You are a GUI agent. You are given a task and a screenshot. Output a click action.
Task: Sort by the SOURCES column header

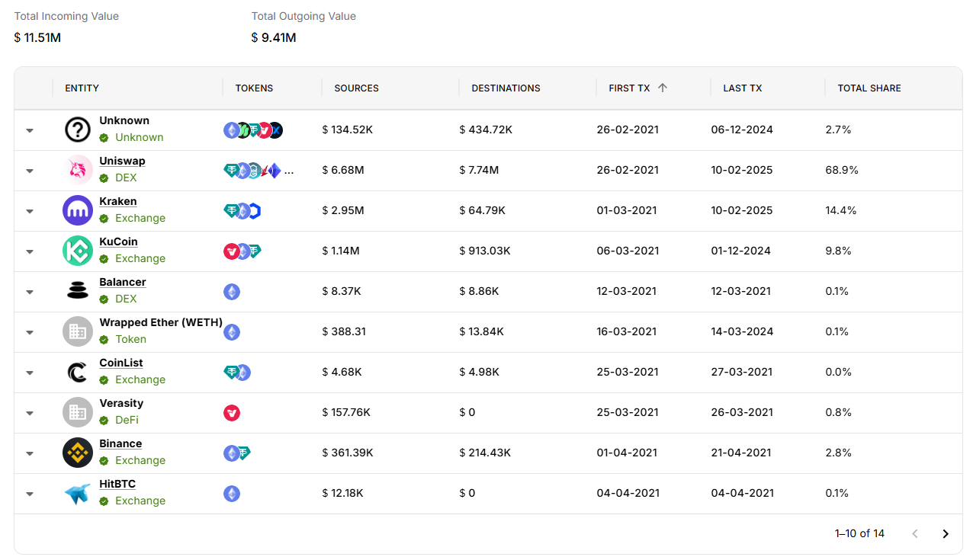356,88
